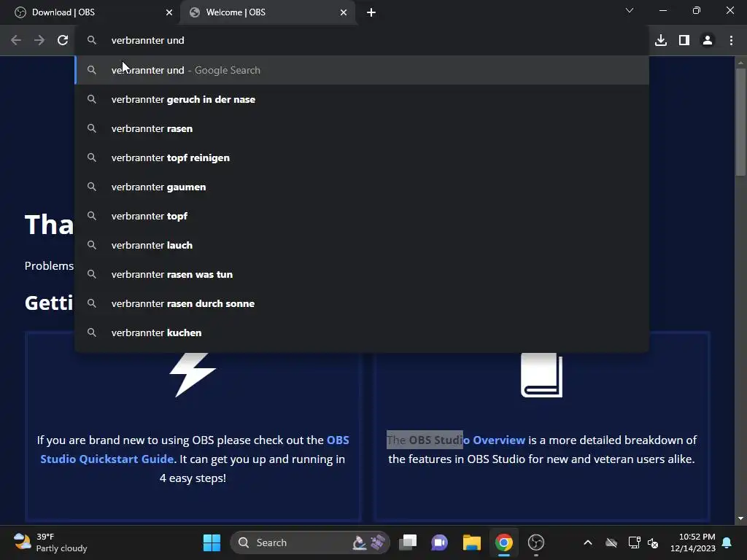Open the Chrome downloads icon
Screen dimensions: 747x560
[661, 41]
